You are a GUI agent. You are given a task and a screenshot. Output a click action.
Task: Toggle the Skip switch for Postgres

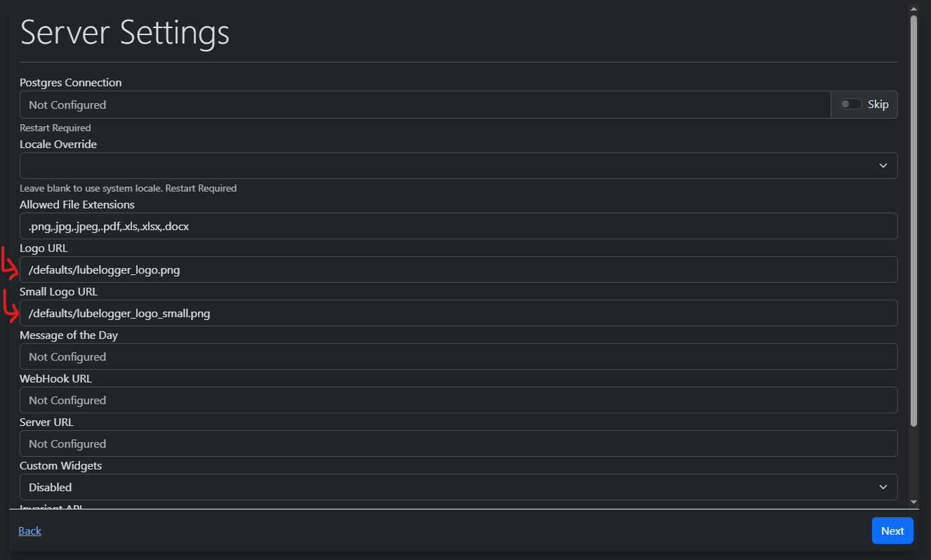850,105
